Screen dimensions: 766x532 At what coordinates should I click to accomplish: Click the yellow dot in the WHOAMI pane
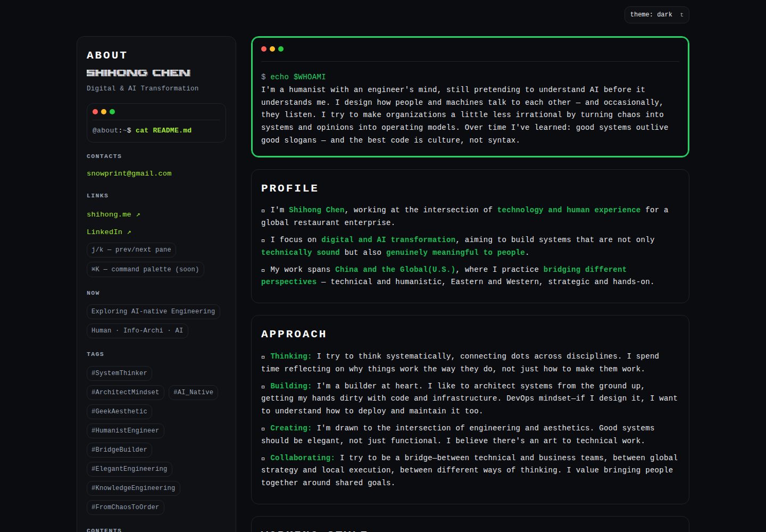click(x=272, y=49)
